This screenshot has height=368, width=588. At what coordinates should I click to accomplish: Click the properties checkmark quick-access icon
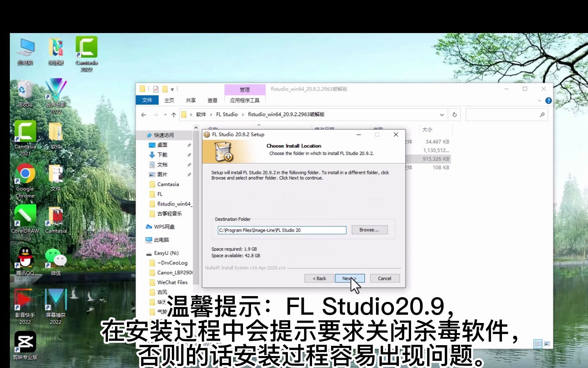pos(156,89)
